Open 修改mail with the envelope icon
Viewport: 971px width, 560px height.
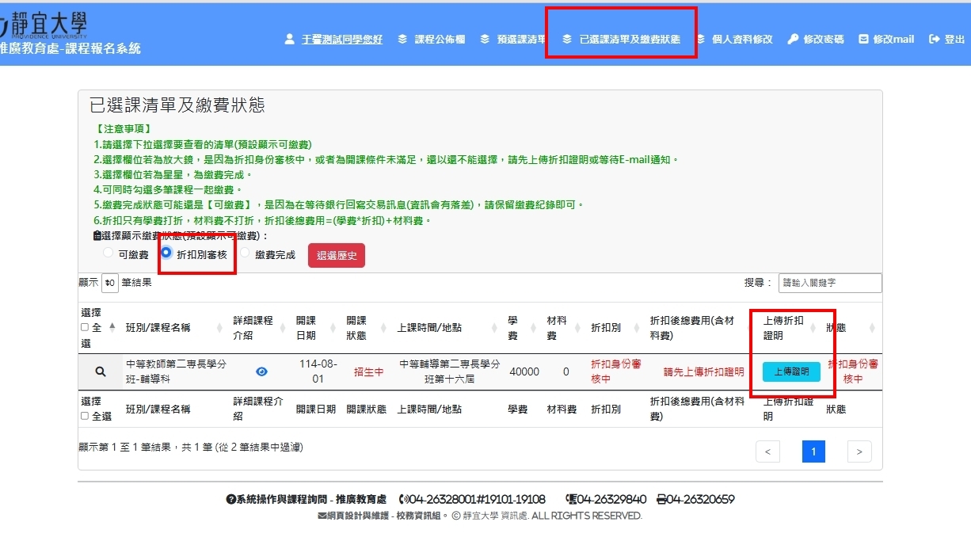[x=886, y=39]
